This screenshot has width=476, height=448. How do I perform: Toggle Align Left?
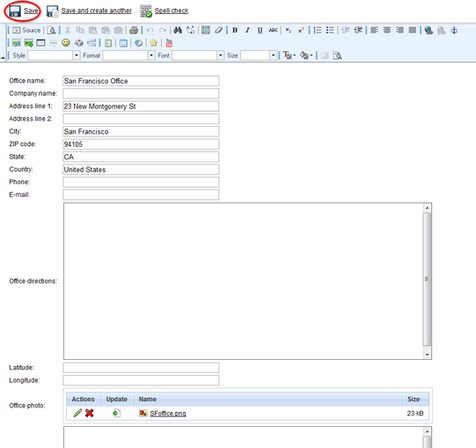[374, 30]
